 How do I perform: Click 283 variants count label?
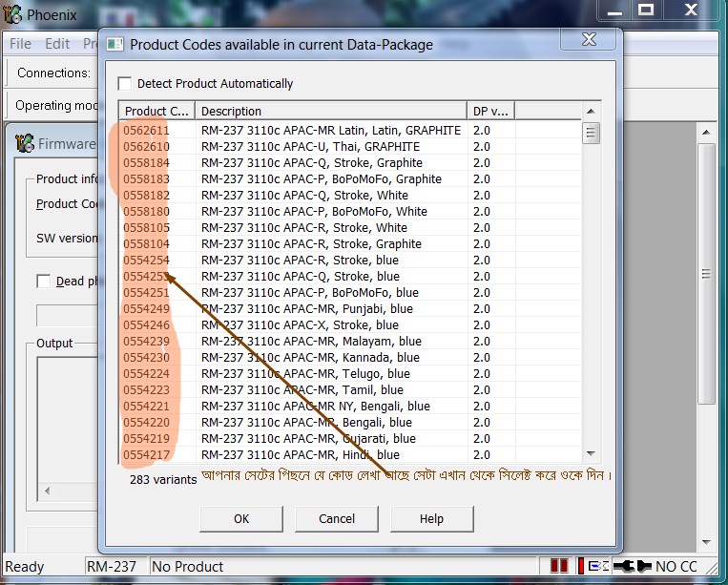163,480
